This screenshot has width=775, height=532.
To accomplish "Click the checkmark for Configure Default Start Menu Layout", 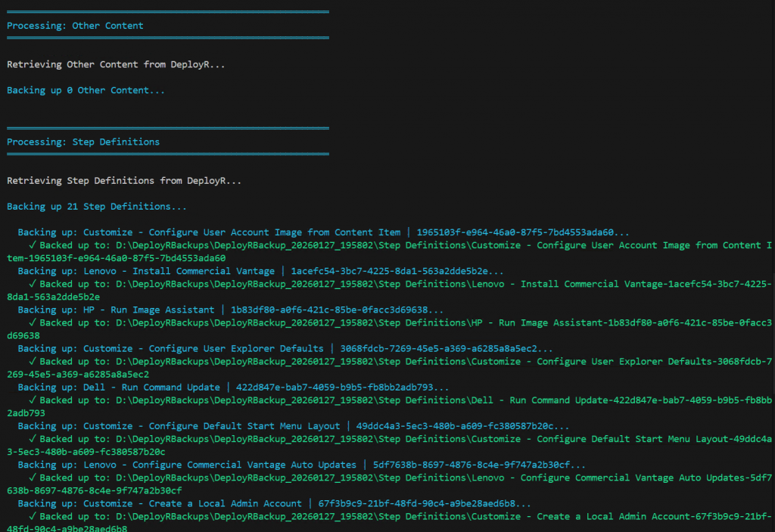I will click(32, 439).
